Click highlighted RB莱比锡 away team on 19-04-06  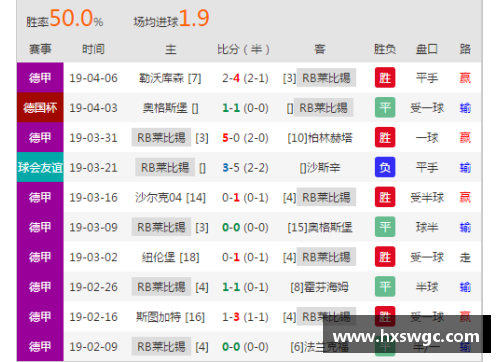coord(326,78)
